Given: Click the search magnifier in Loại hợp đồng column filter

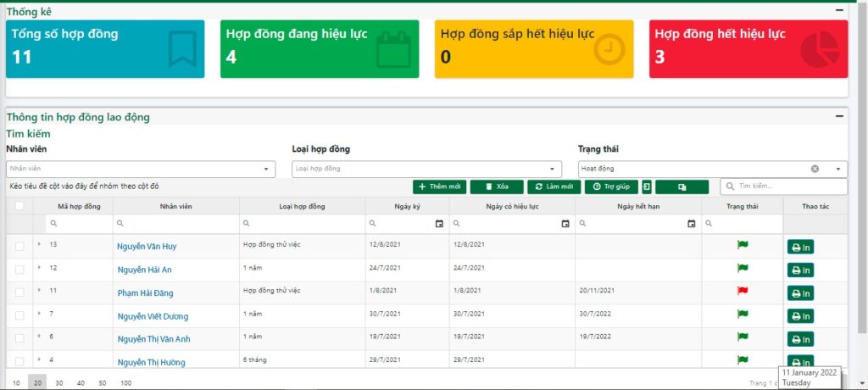Looking at the screenshot, I should 247,223.
